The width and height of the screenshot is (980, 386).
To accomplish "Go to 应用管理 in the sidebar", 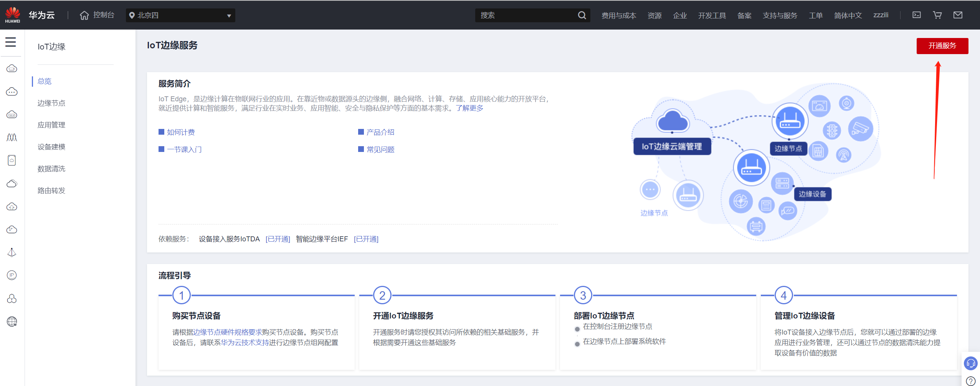I will pyautogui.click(x=51, y=125).
